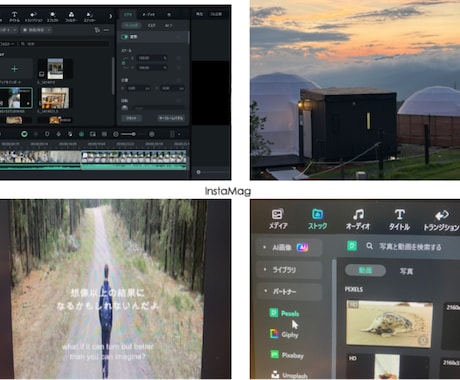
Task: Click the audio meter icon in timeline toolbar
Action: [x=172, y=134]
